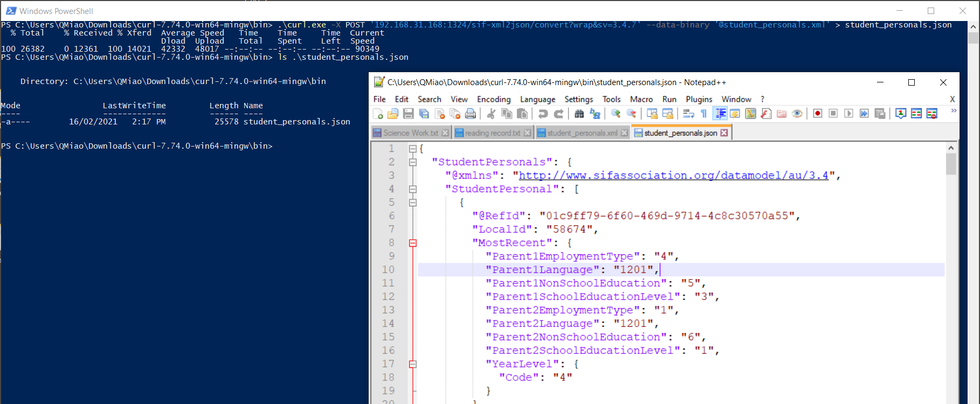Toggle the indent guide button
Image resolution: width=980 pixels, height=404 pixels.
tap(720, 114)
